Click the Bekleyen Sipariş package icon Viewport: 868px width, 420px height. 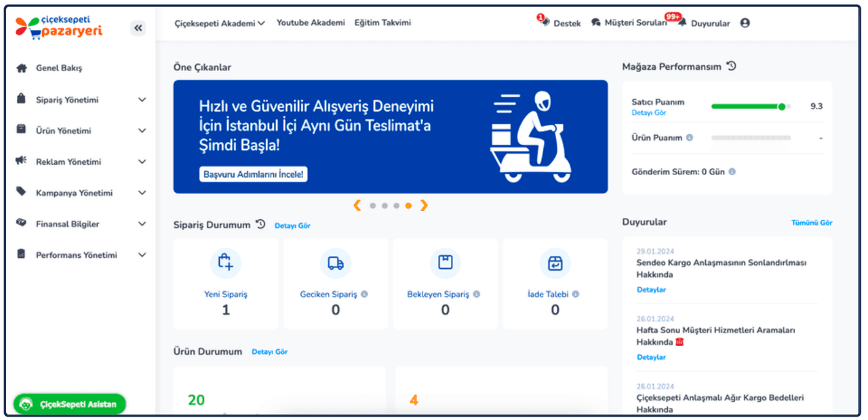point(446,263)
